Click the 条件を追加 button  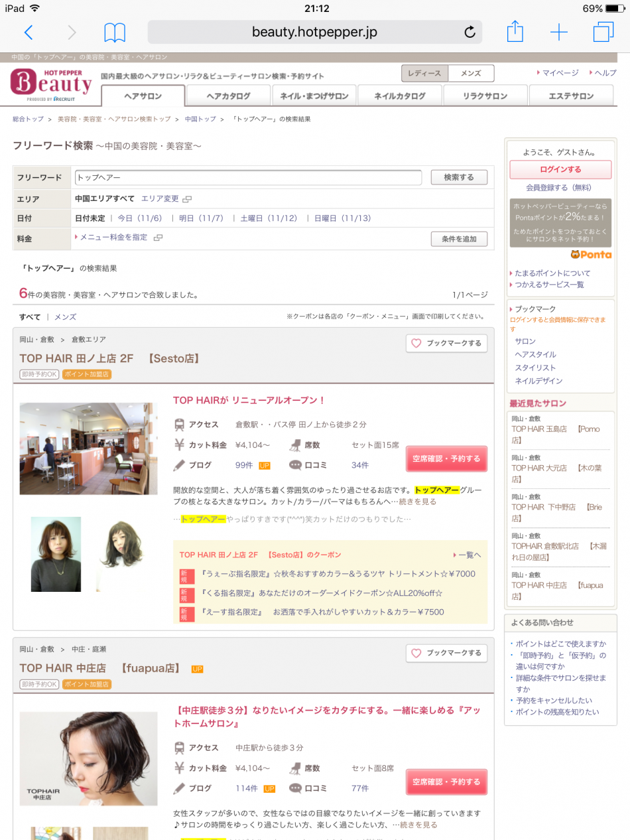click(459, 239)
